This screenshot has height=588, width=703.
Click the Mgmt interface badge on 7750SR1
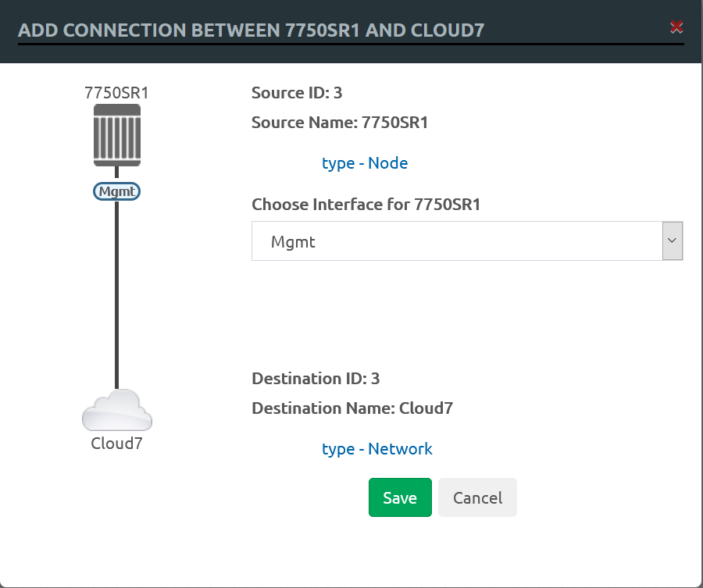click(116, 191)
